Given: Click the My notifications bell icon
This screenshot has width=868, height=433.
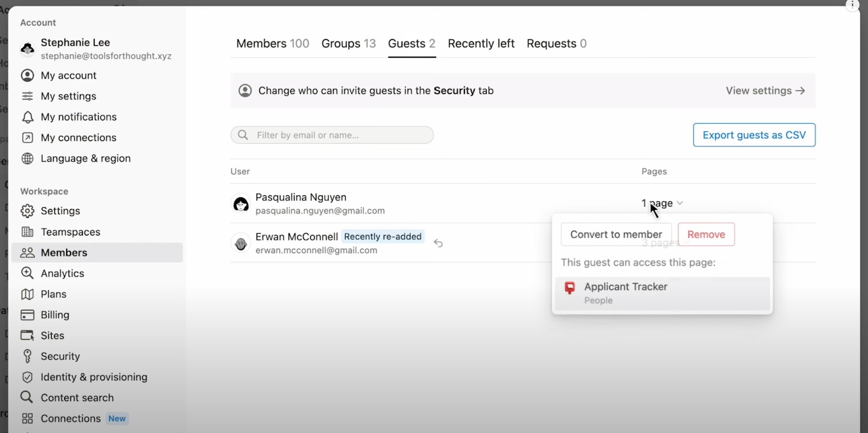Looking at the screenshot, I should [28, 117].
